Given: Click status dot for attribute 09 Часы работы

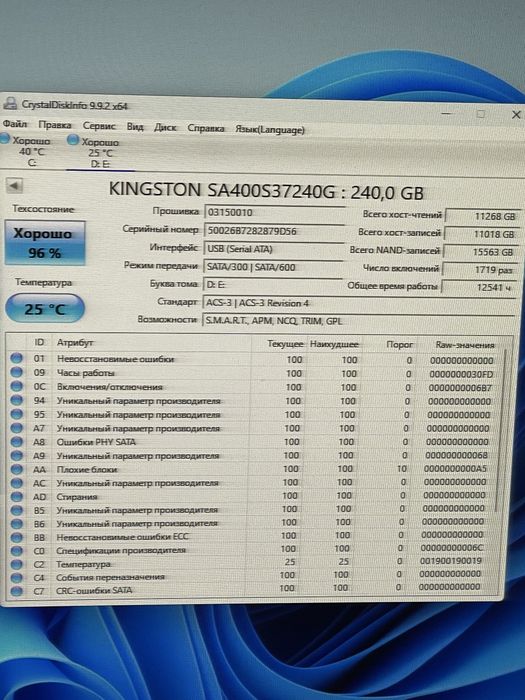Looking at the screenshot, I should tap(16, 372).
